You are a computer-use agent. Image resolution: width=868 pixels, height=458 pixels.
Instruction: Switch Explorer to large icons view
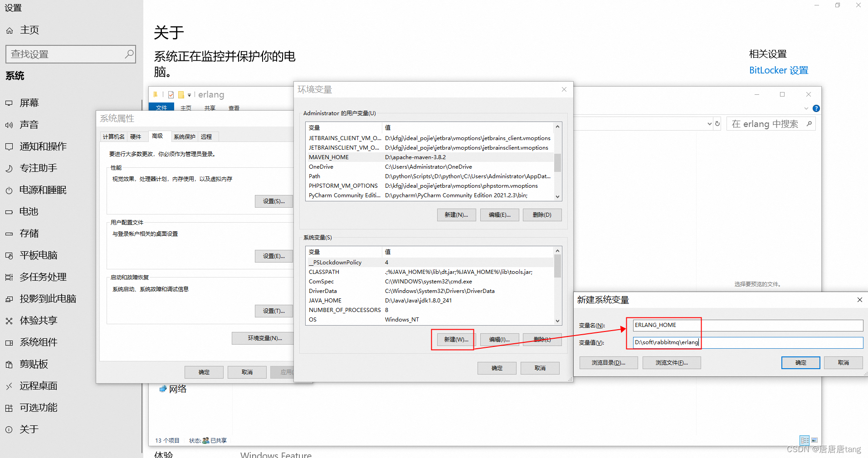[814, 440]
